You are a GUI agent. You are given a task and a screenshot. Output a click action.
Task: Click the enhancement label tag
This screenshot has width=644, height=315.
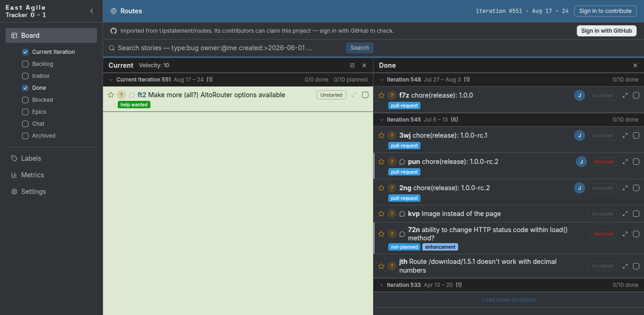(x=440, y=247)
